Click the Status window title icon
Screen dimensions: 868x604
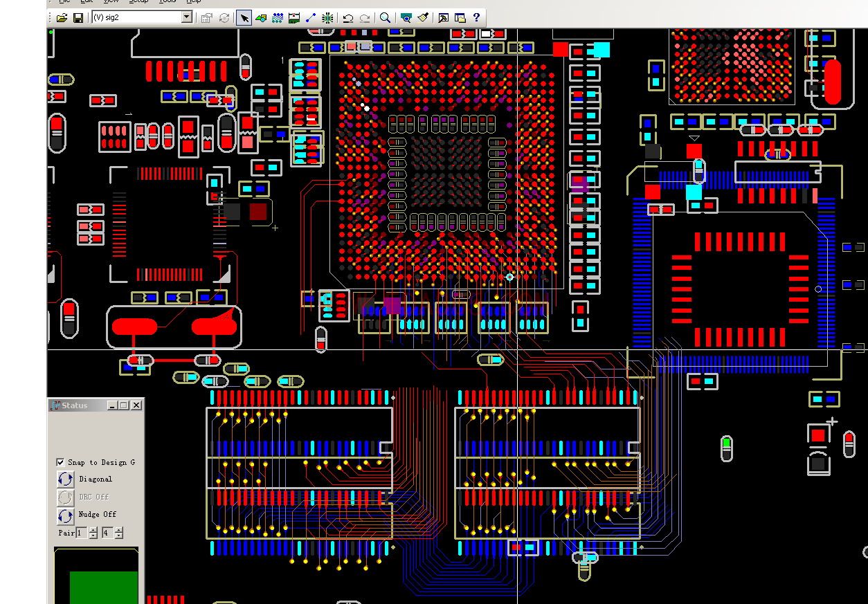point(55,405)
